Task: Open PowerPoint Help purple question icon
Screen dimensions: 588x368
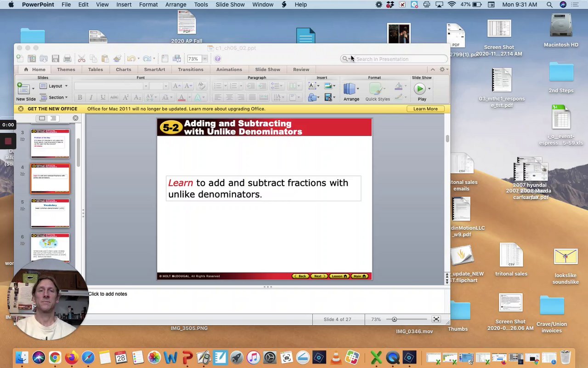Action: [x=217, y=58]
